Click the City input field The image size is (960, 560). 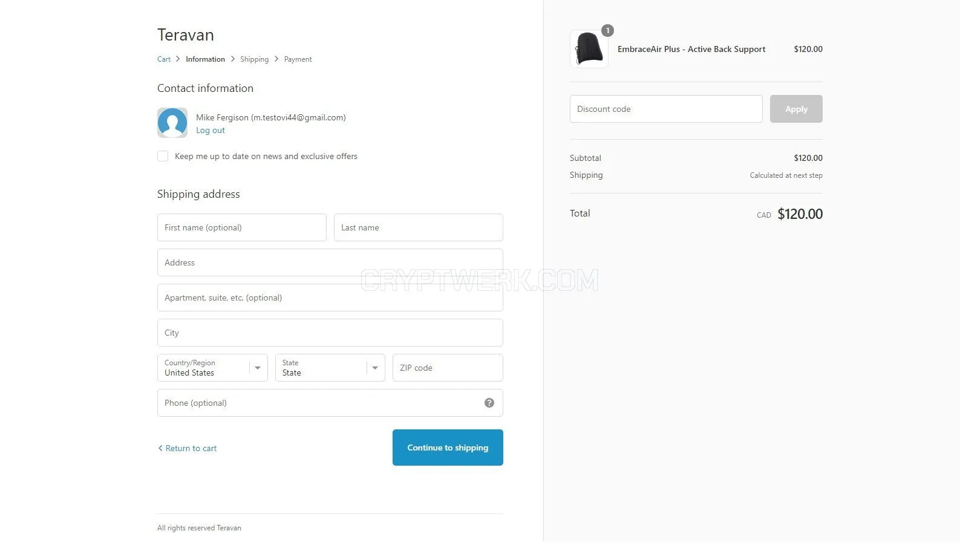click(330, 333)
